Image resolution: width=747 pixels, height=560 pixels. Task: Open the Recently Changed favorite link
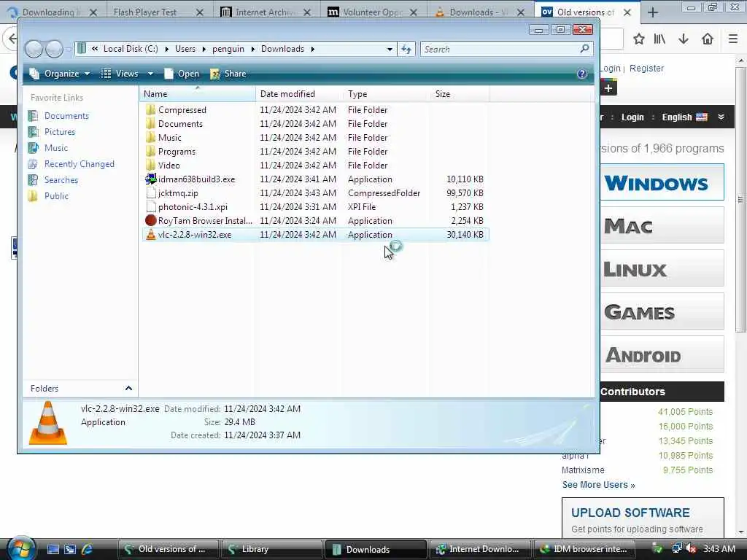pyautogui.click(x=80, y=164)
